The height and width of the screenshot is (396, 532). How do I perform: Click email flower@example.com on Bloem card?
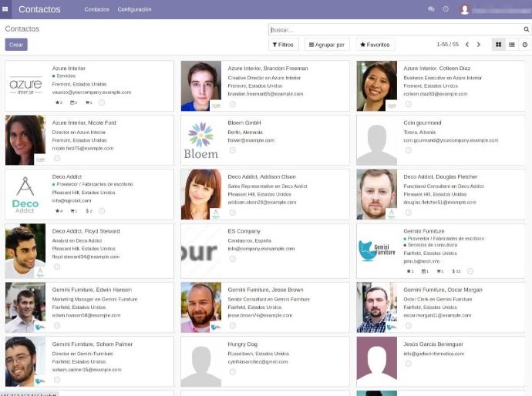251,140
